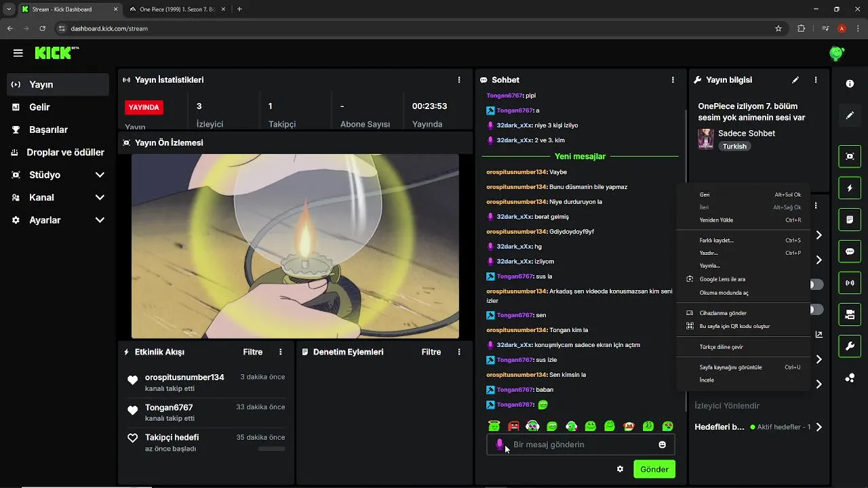This screenshot has width=868, height=488.
Task: Open Başarılar in the left sidebar
Action: [x=58, y=129]
